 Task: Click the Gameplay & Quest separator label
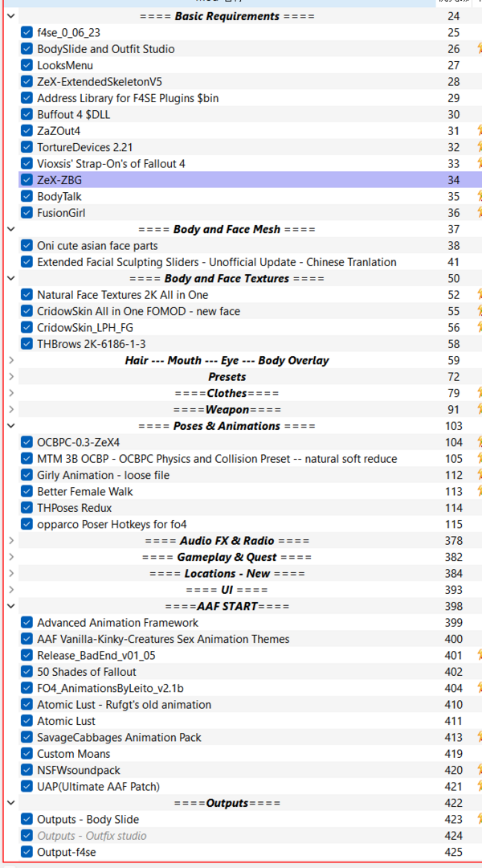click(227, 557)
